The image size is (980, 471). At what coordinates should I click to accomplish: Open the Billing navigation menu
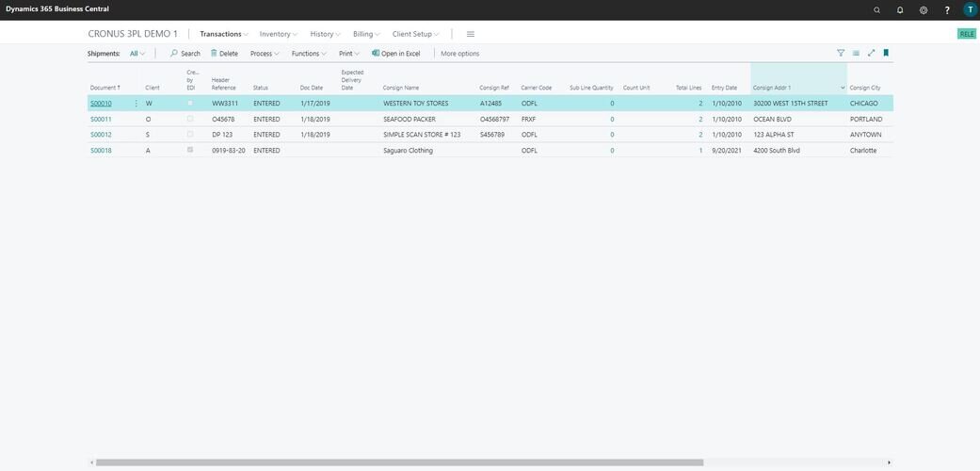tap(367, 34)
